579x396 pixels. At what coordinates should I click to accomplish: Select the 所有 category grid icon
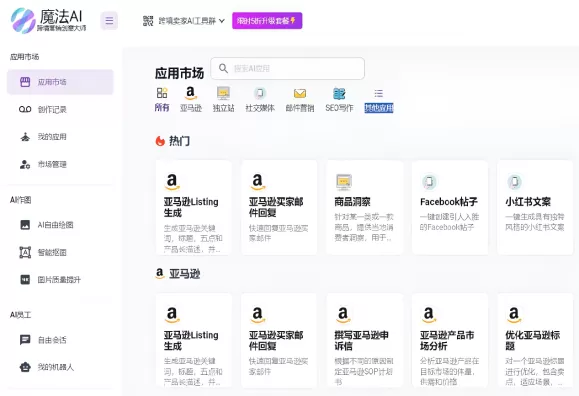pyautogui.click(x=162, y=93)
